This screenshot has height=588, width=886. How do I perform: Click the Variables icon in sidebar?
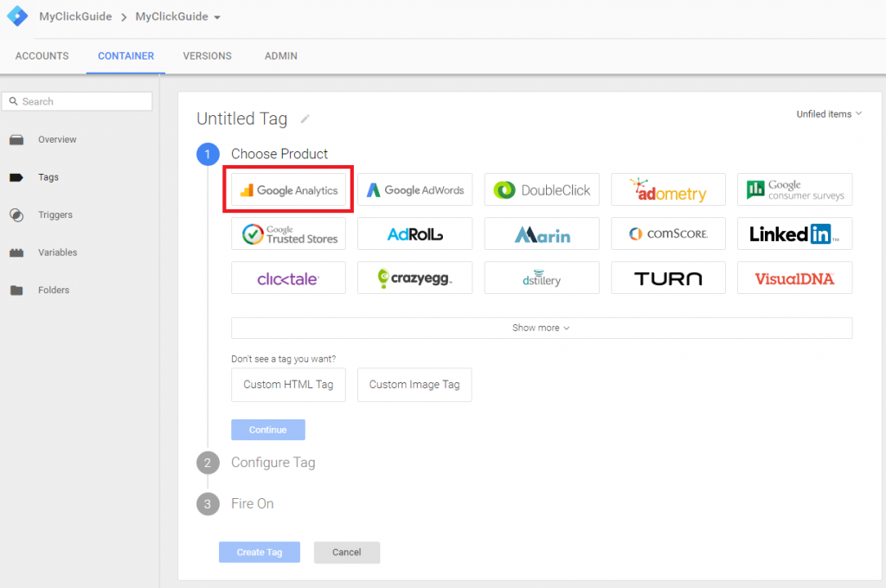(x=16, y=252)
